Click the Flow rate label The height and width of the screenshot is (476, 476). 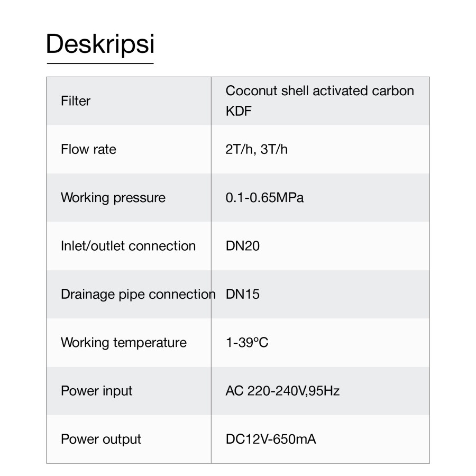pyautogui.click(x=88, y=149)
